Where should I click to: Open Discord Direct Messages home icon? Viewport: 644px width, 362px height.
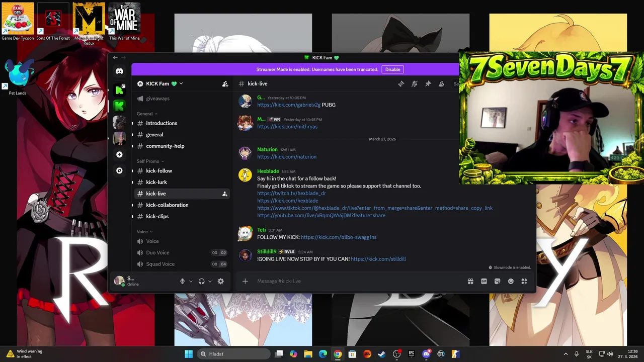pos(119,71)
